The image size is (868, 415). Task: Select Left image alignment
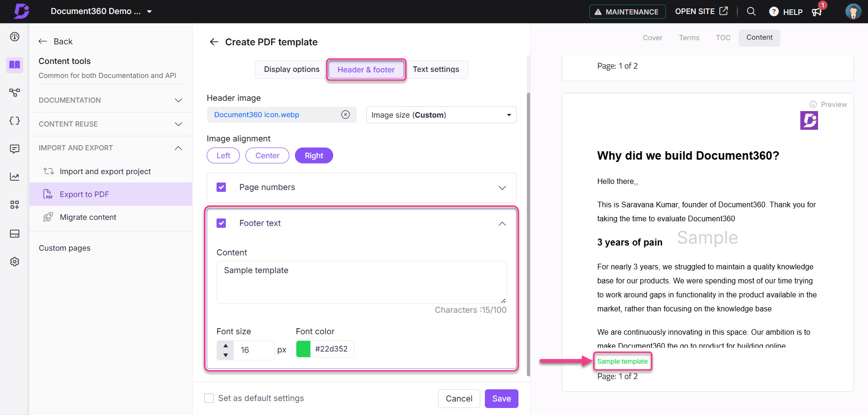(223, 155)
